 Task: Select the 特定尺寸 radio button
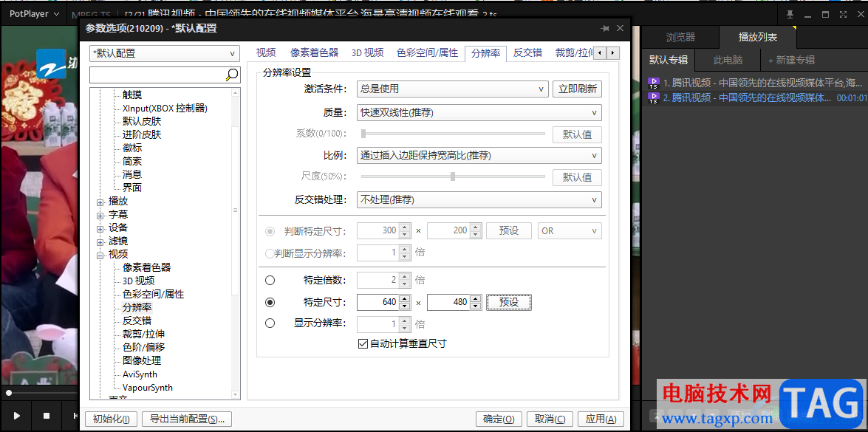coord(270,303)
